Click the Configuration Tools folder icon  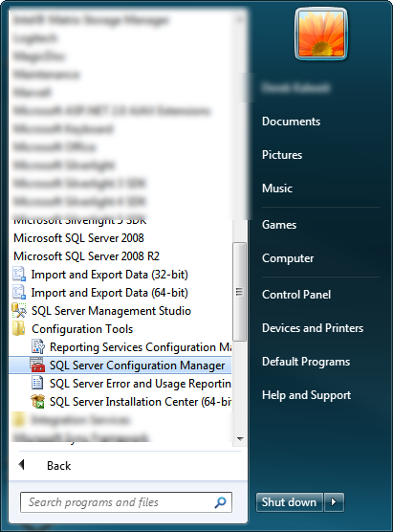coord(19,328)
